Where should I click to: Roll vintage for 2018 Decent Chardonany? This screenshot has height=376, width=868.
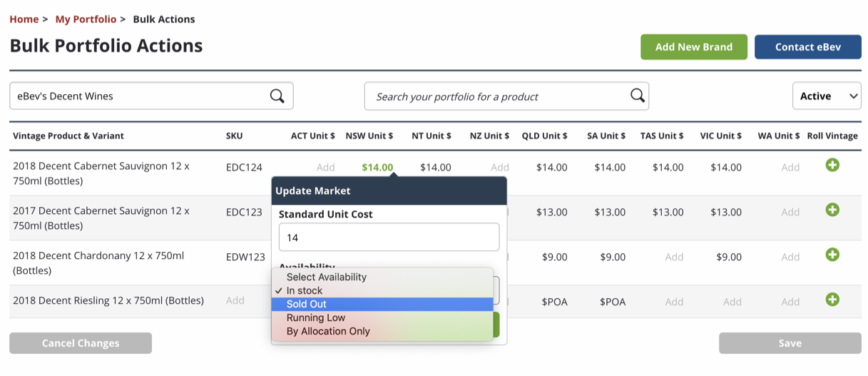(x=832, y=255)
